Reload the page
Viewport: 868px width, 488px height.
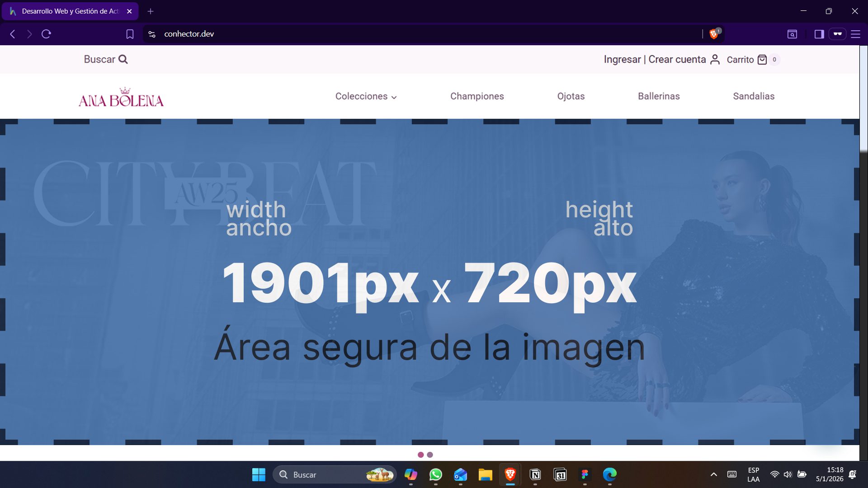(x=46, y=34)
